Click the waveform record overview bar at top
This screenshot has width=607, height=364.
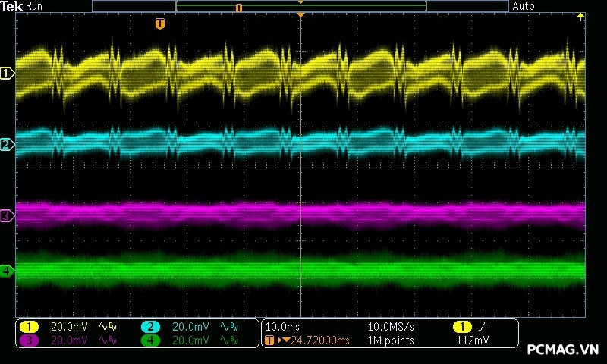300,6
